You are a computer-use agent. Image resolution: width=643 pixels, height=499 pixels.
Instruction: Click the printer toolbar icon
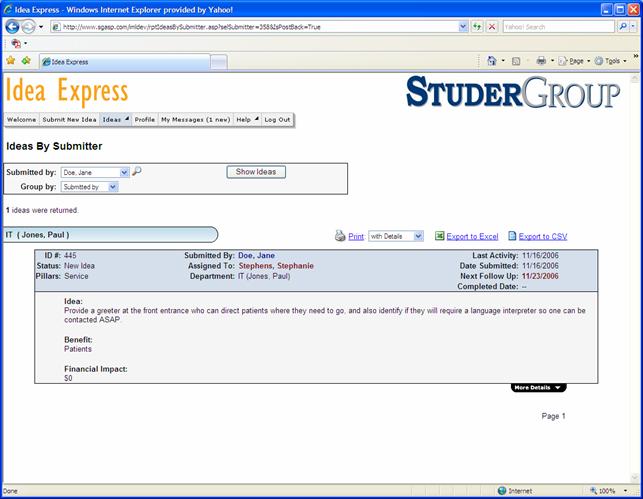pyautogui.click(x=541, y=61)
